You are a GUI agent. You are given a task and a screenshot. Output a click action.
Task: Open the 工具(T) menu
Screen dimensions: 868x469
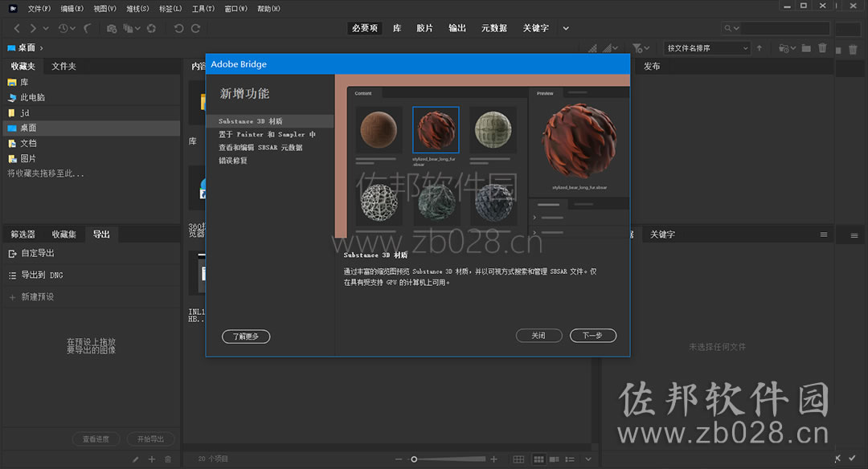(x=203, y=8)
